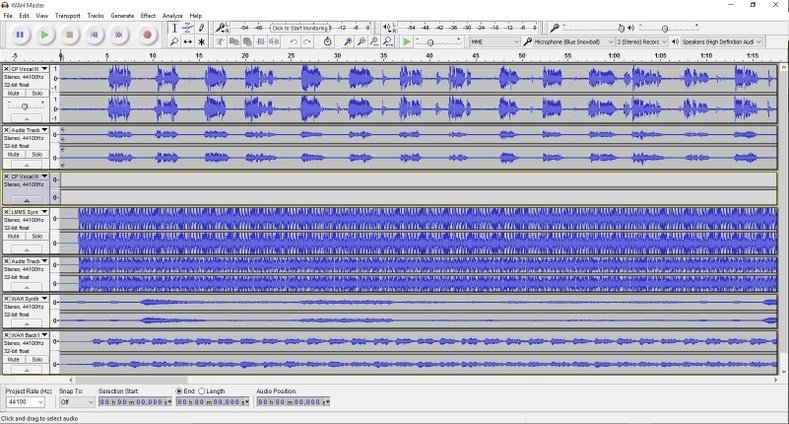
Task: Click the Undo arrow icon
Action: pos(293,42)
